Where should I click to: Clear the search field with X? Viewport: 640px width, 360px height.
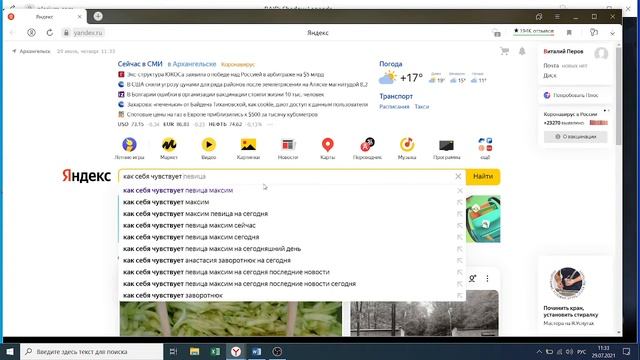(x=458, y=176)
